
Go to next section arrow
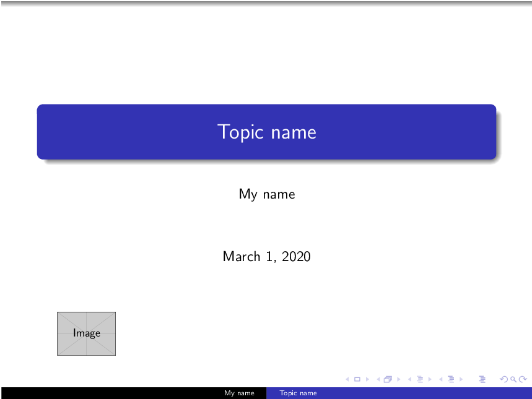461,379
